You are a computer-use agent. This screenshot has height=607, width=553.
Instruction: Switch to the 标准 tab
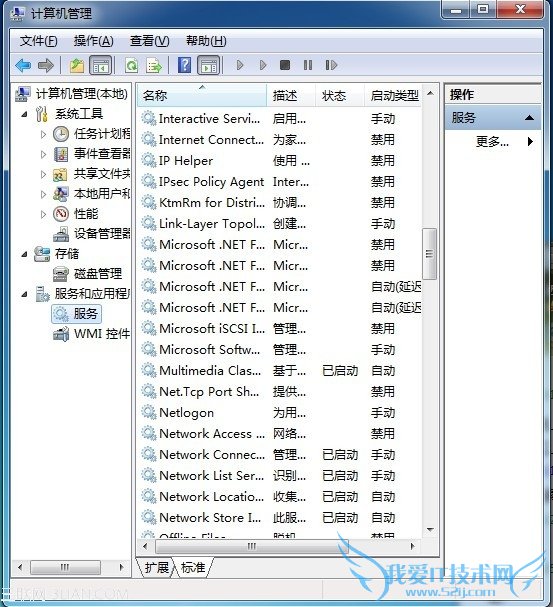pyautogui.click(x=193, y=568)
